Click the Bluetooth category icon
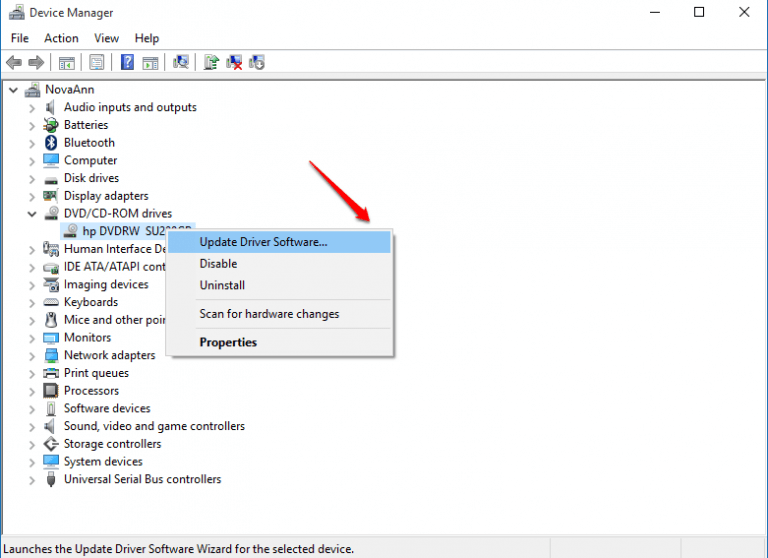 coord(51,143)
